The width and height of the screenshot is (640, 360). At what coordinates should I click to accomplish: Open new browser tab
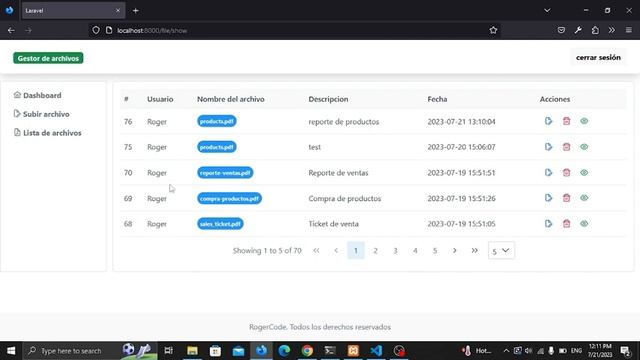point(136,11)
